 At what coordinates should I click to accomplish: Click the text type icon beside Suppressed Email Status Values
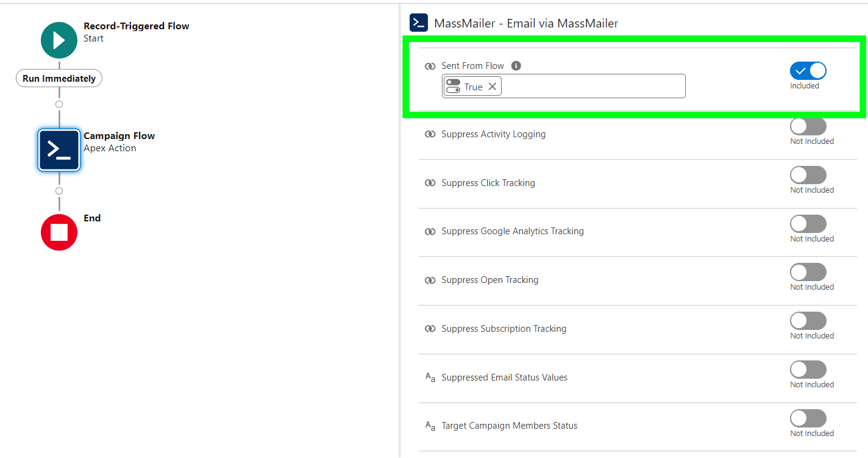pos(430,377)
